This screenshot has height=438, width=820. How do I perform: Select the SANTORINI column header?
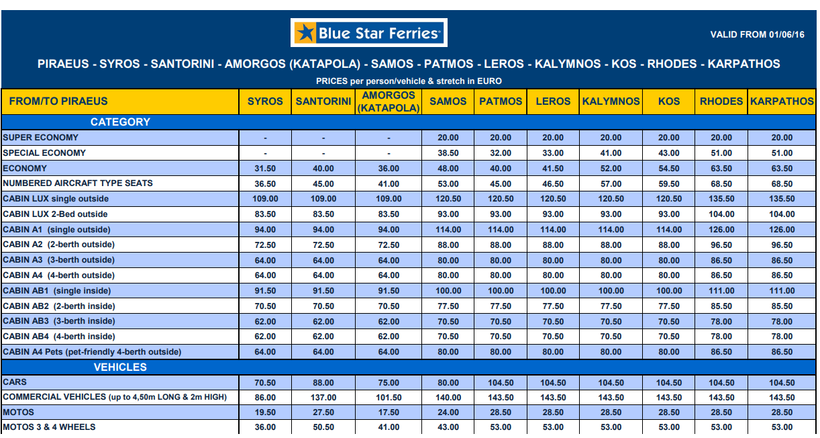[x=323, y=102]
